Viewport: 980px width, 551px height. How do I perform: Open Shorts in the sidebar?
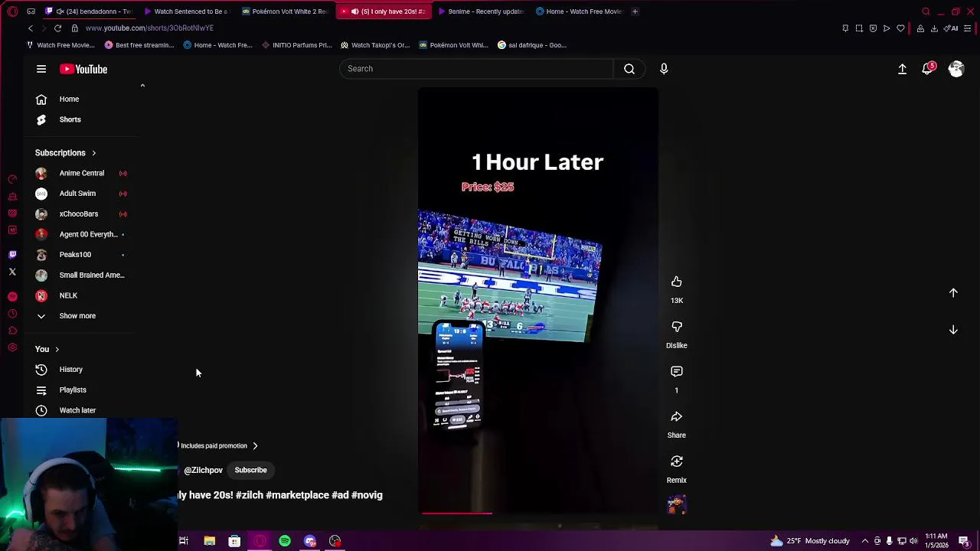(70, 119)
